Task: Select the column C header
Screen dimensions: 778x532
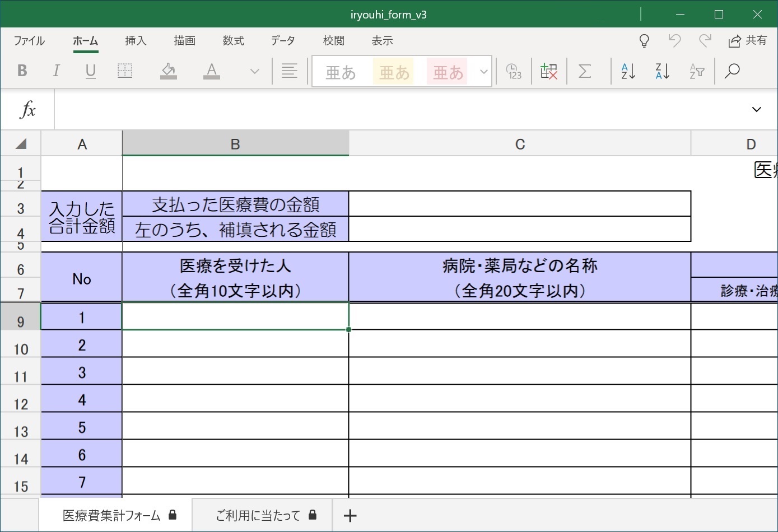Action: coord(520,143)
